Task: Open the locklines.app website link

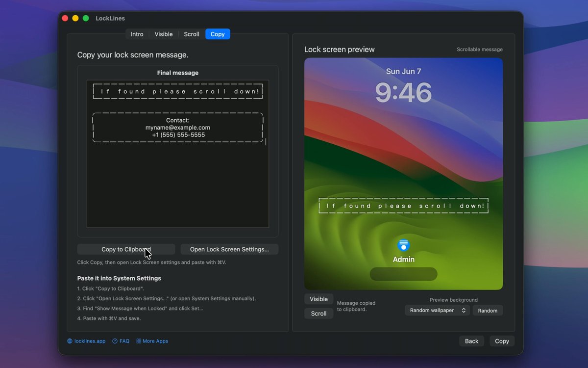Action: pyautogui.click(x=90, y=341)
